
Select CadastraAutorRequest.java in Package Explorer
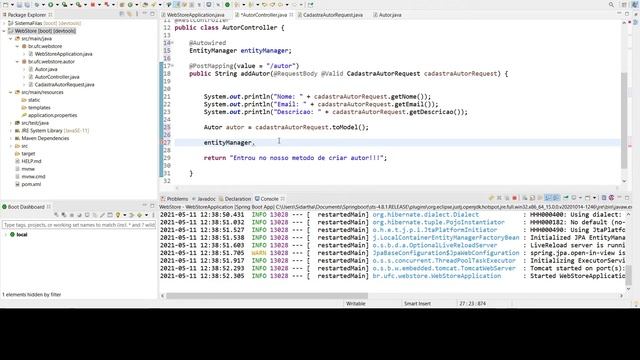point(64,84)
